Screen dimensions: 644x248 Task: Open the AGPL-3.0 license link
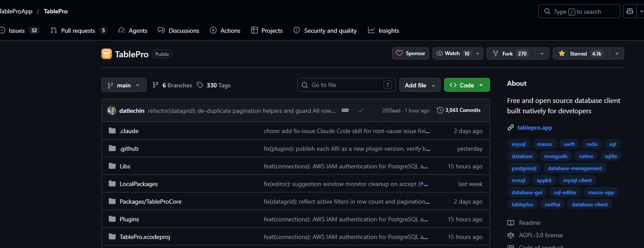(x=540, y=235)
